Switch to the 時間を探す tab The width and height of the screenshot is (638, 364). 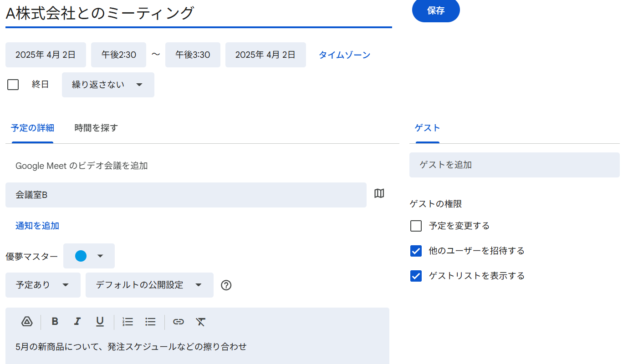(96, 128)
